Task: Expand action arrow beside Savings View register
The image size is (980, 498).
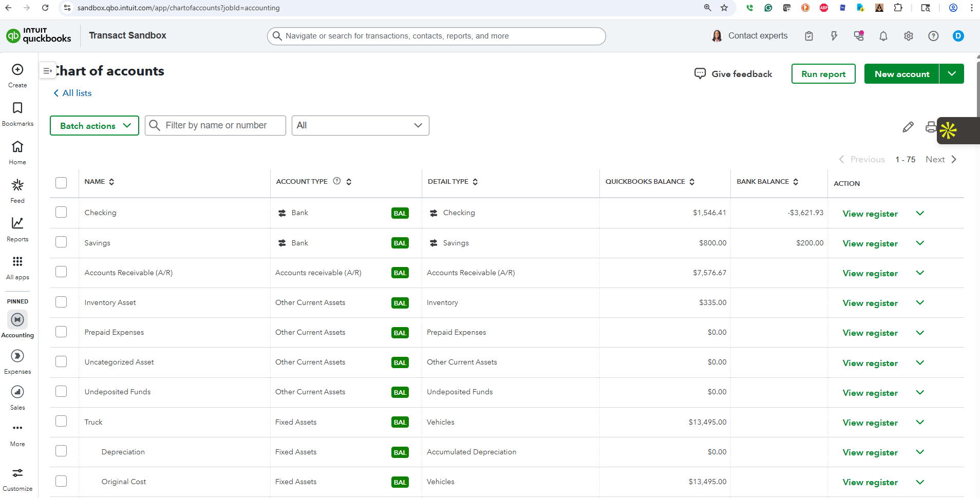Action: (920, 243)
